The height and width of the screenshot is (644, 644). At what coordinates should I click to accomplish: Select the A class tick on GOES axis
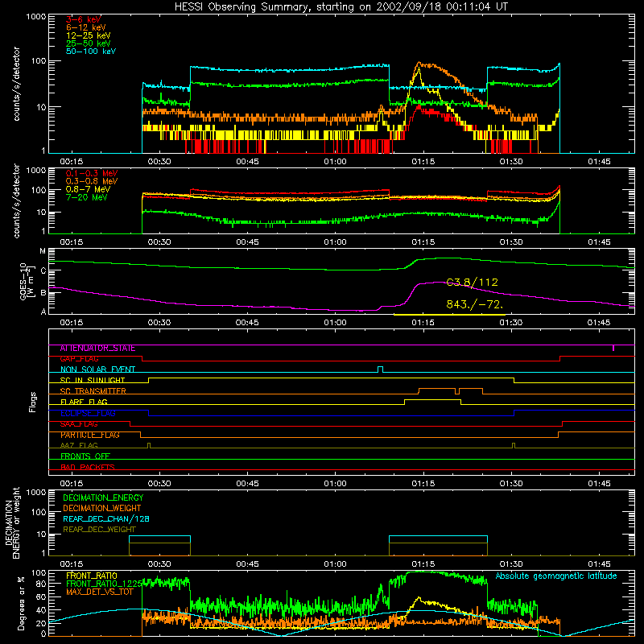[x=43, y=312]
